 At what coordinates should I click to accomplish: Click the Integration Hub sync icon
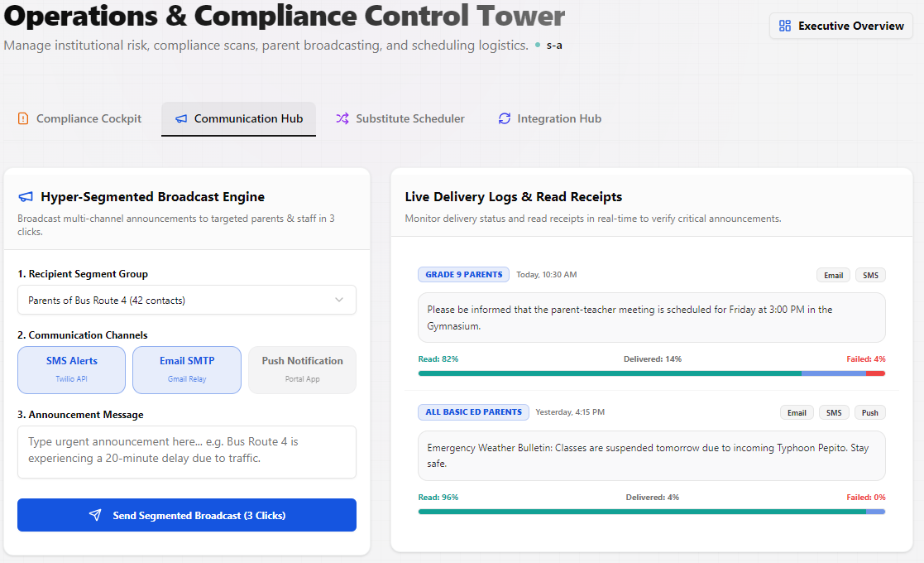505,118
